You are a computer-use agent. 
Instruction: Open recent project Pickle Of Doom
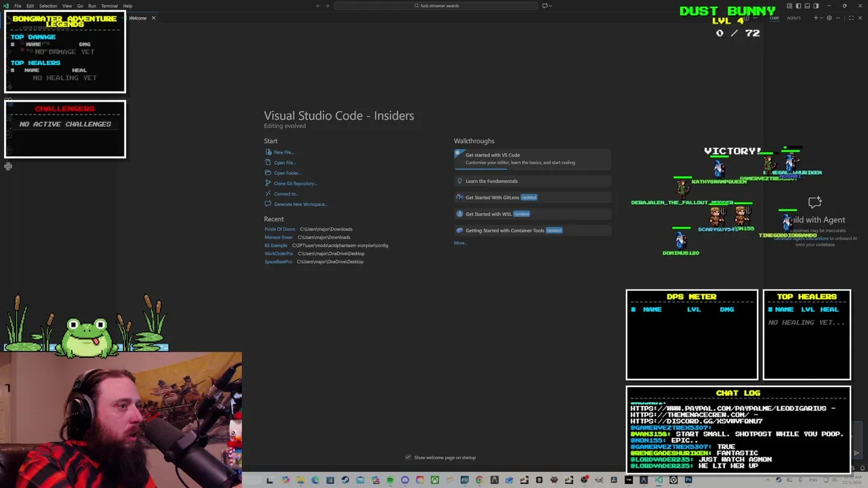(279, 229)
